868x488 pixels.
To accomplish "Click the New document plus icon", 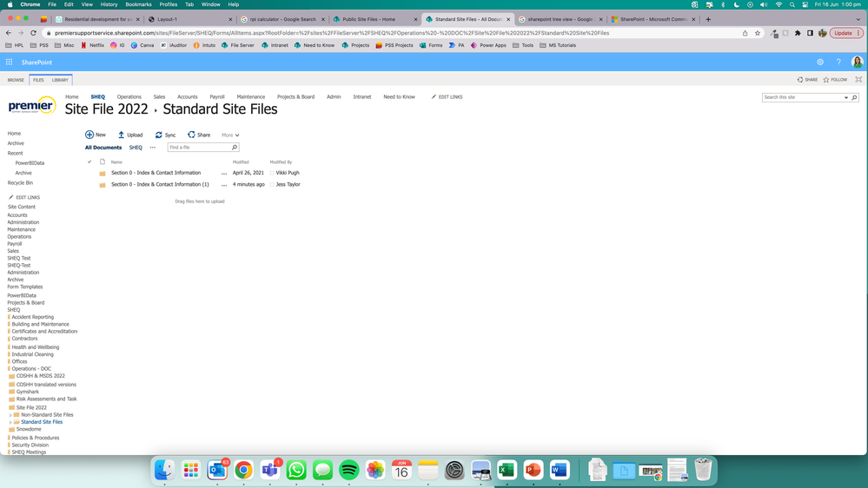I will tap(89, 135).
